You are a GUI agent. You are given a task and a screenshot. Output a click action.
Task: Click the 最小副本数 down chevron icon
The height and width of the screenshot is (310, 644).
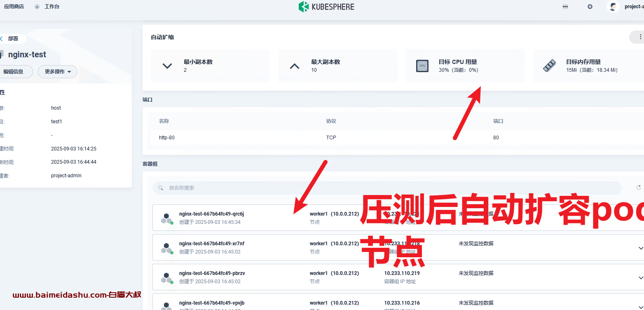point(167,66)
